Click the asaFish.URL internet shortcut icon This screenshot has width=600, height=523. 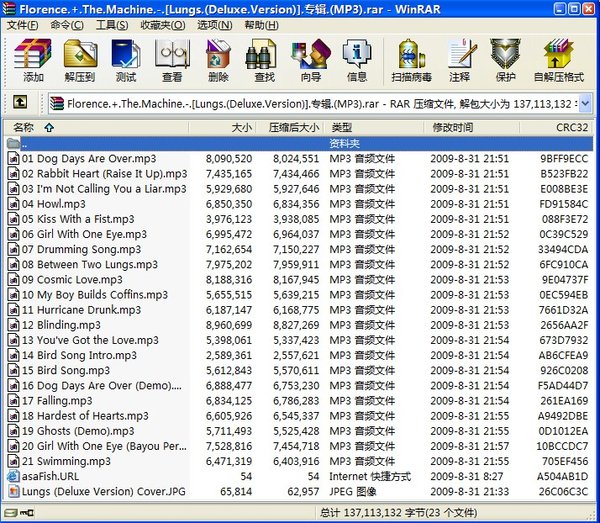click(13, 476)
